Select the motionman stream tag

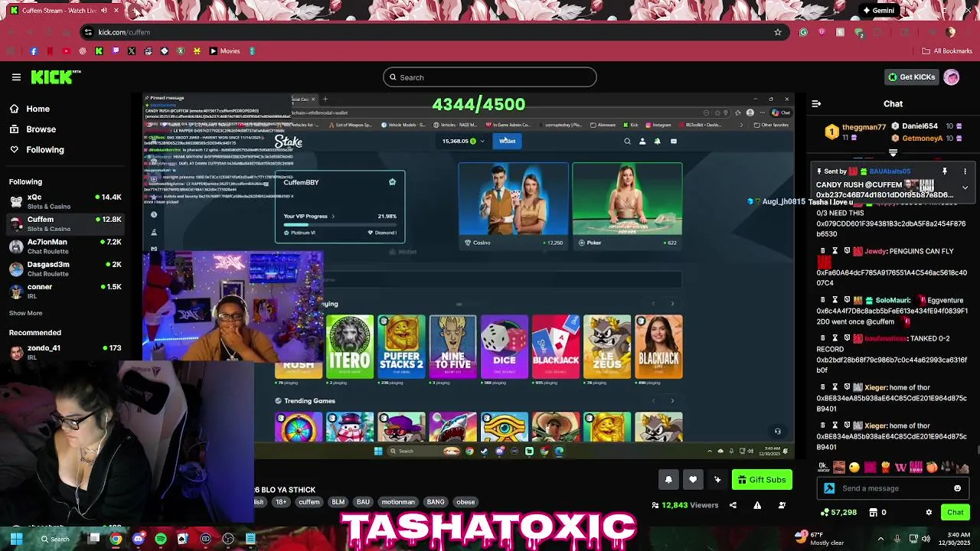pyautogui.click(x=398, y=502)
